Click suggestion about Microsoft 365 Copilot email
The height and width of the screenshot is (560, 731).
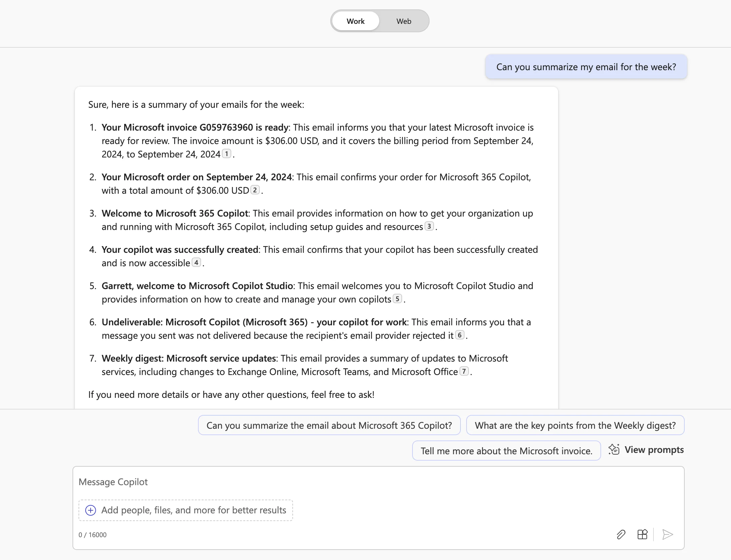click(x=329, y=425)
